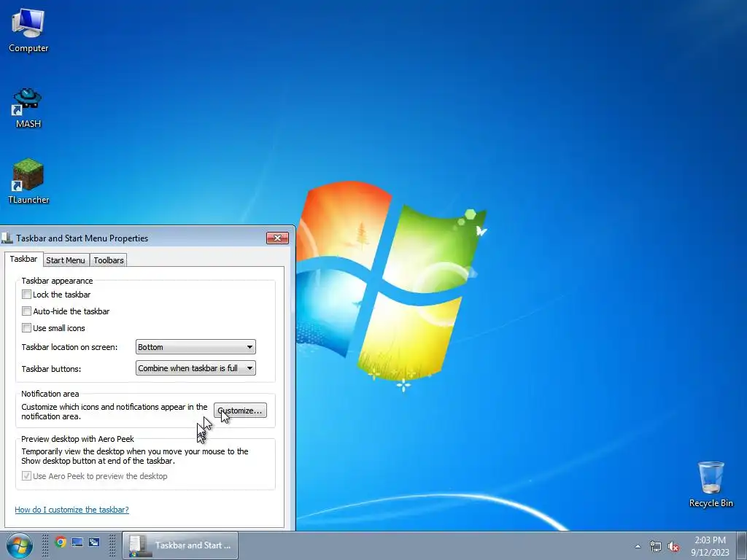Enable Lock the taskbar checkbox

tap(27, 295)
